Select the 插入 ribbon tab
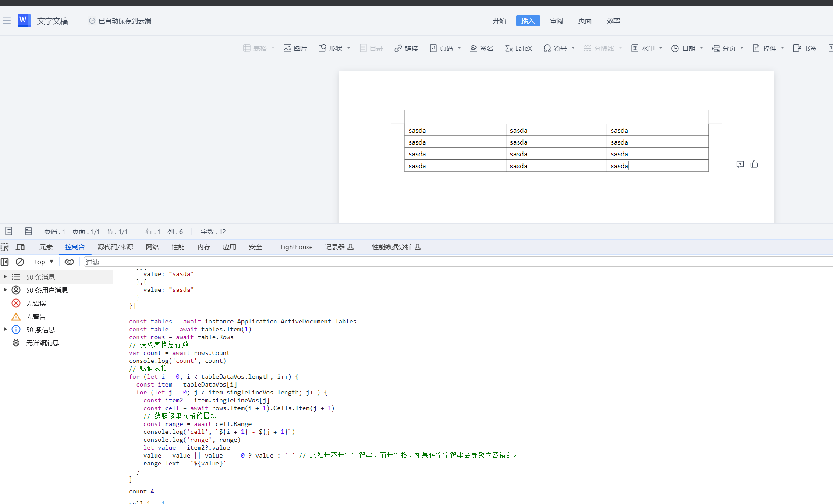Screen dimensions: 833x504 [x=528, y=21]
